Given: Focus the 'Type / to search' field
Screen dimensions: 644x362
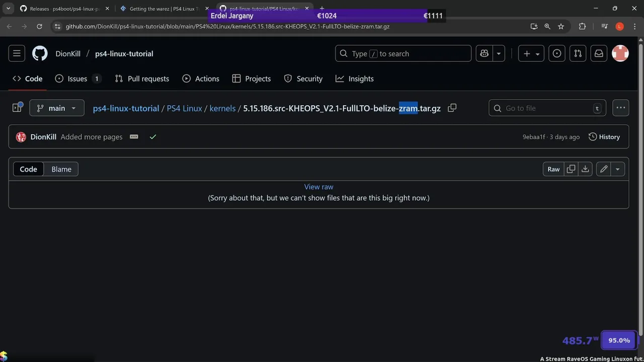Looking at the screenshot, I should (x=404, y=53).
